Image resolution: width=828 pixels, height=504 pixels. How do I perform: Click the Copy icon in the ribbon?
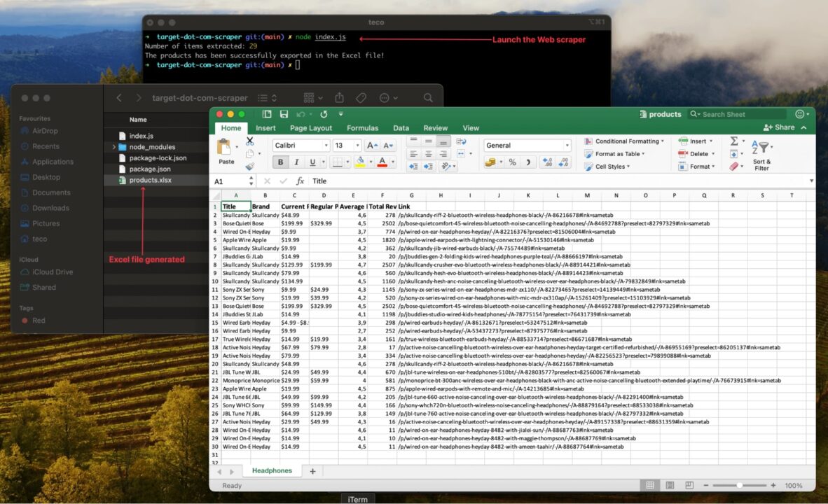pyautogui.click(x=250, y=153)
